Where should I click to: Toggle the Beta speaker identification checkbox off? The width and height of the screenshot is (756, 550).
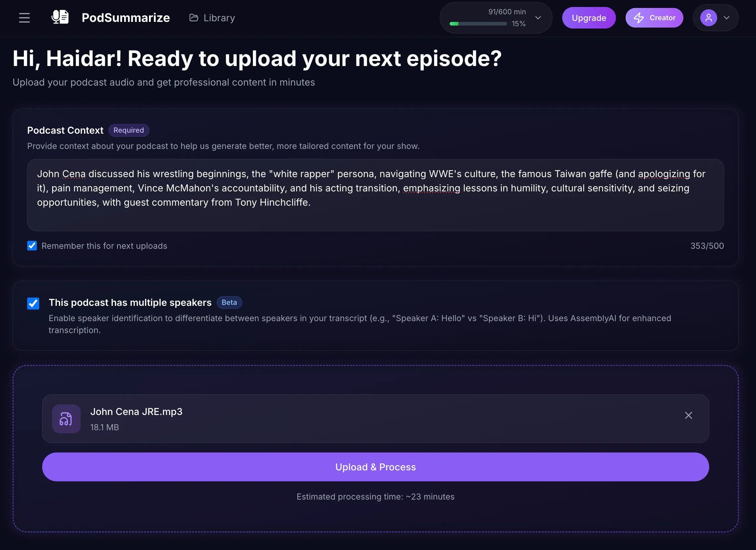(33, 304)
